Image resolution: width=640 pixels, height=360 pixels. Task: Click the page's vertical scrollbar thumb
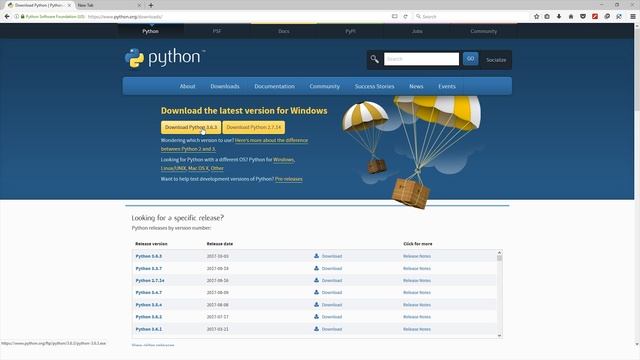pos(637,69)
